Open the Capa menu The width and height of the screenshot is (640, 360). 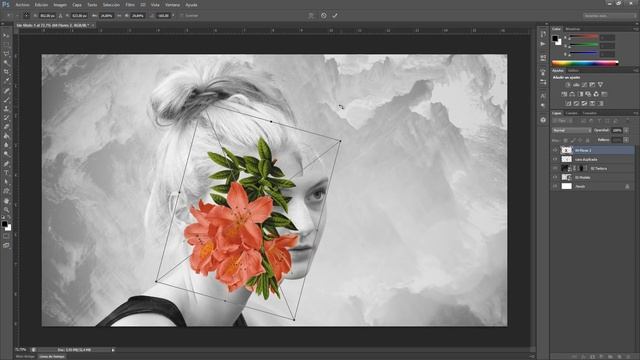77,5
